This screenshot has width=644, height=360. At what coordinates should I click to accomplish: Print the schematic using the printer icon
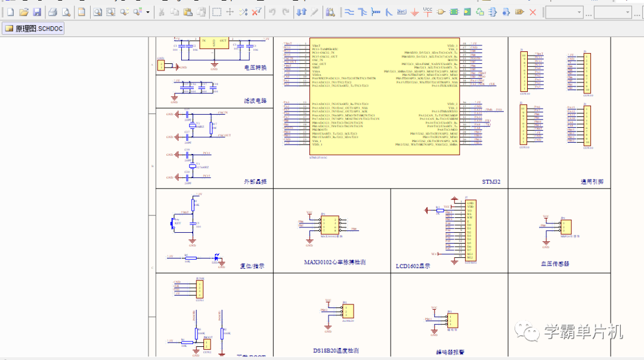coord(52,13)
